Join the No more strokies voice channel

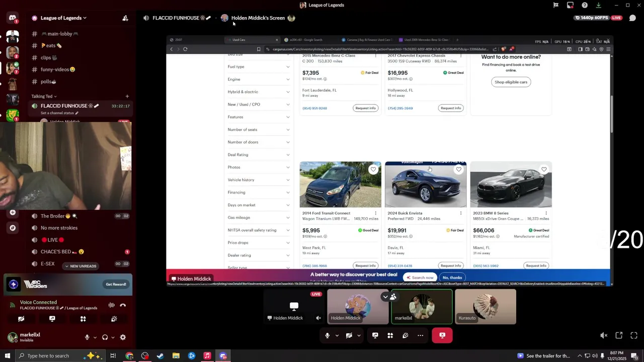(59, 228)
